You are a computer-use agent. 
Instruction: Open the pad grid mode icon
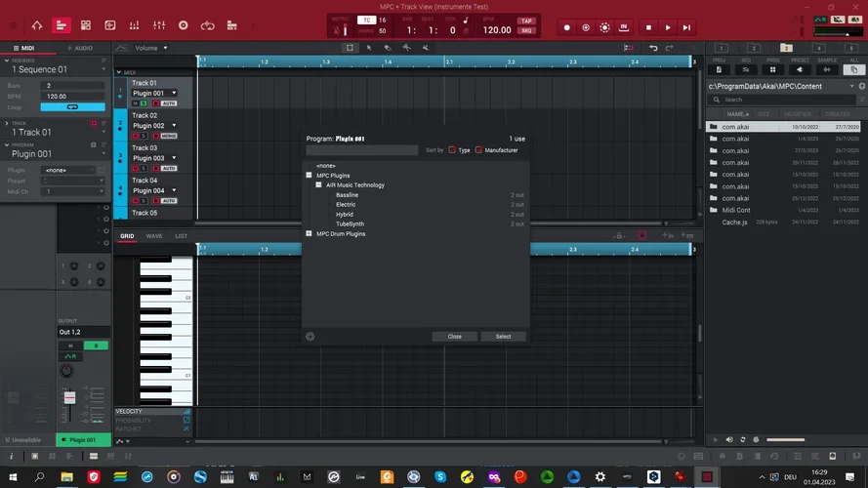86,25
